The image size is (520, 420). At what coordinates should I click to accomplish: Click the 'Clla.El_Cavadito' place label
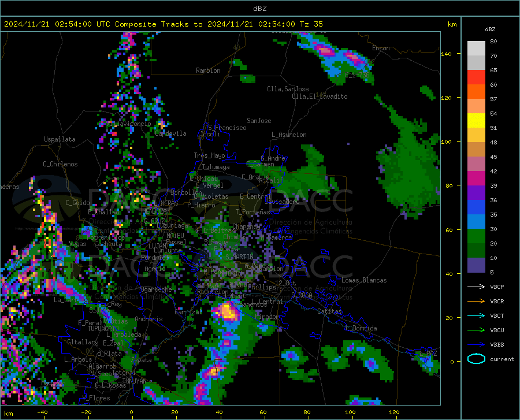point(320,96)
